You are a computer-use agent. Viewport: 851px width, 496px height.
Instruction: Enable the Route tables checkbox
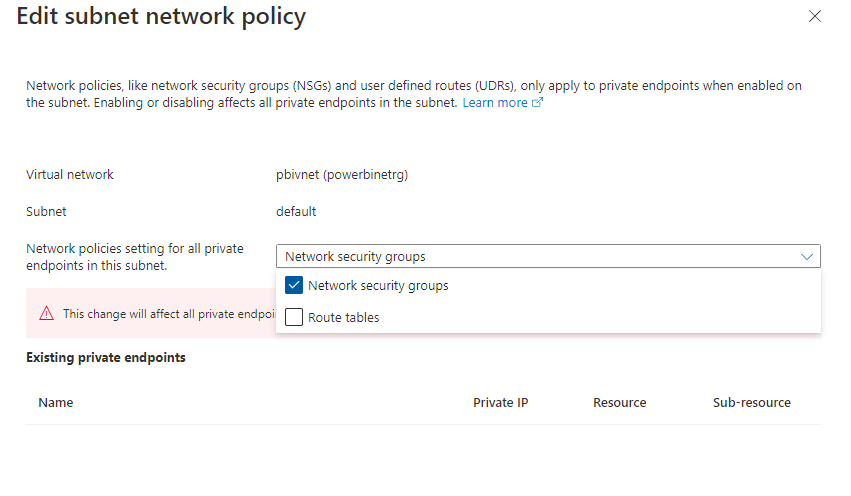tap(294, 317)
